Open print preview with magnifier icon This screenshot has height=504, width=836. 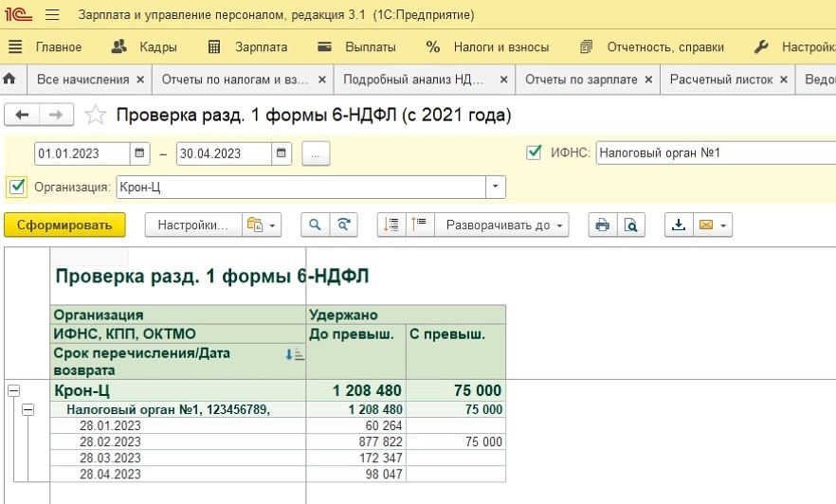click(630, 225)
